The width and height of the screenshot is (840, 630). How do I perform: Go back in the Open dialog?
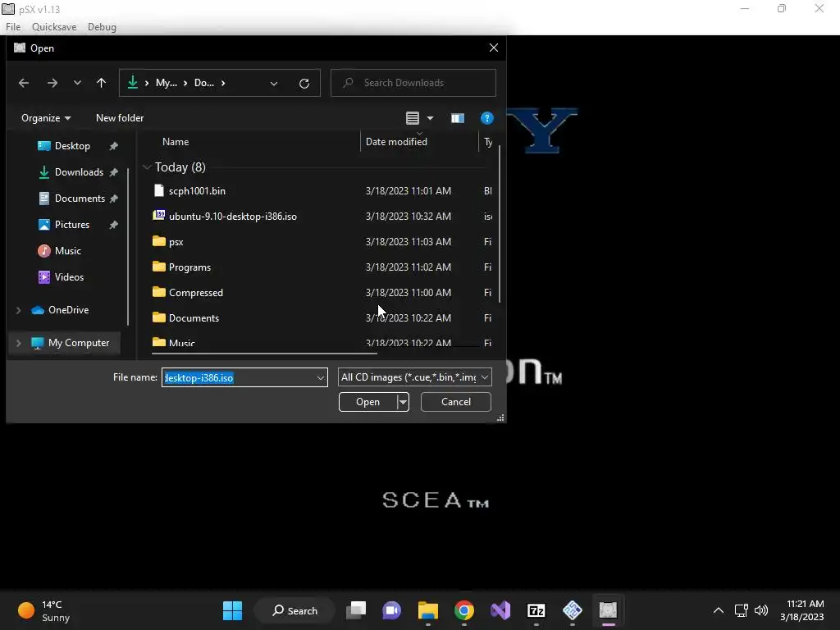(24, 83)
